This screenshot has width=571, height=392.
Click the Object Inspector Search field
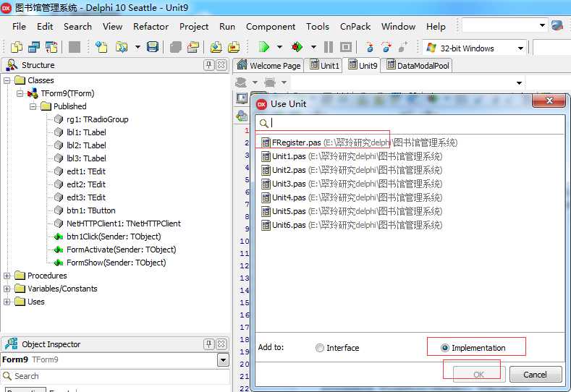coord(115,376)
